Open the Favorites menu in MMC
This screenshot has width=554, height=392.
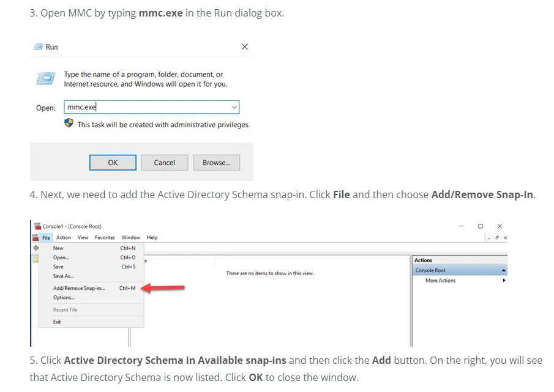click(x=105, y=237)
